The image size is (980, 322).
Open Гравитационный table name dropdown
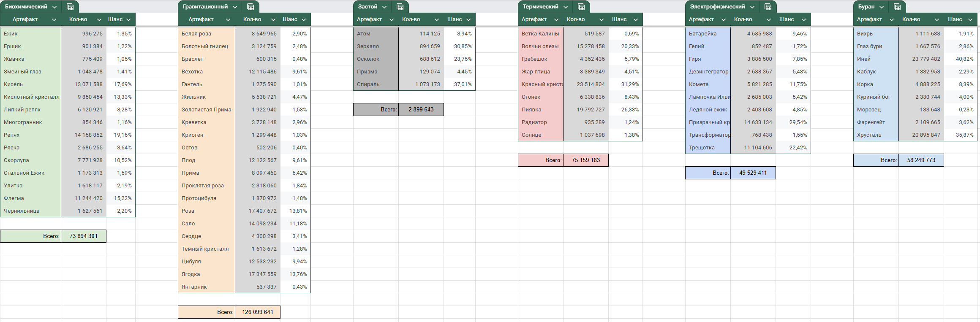[x=235, y=7]
